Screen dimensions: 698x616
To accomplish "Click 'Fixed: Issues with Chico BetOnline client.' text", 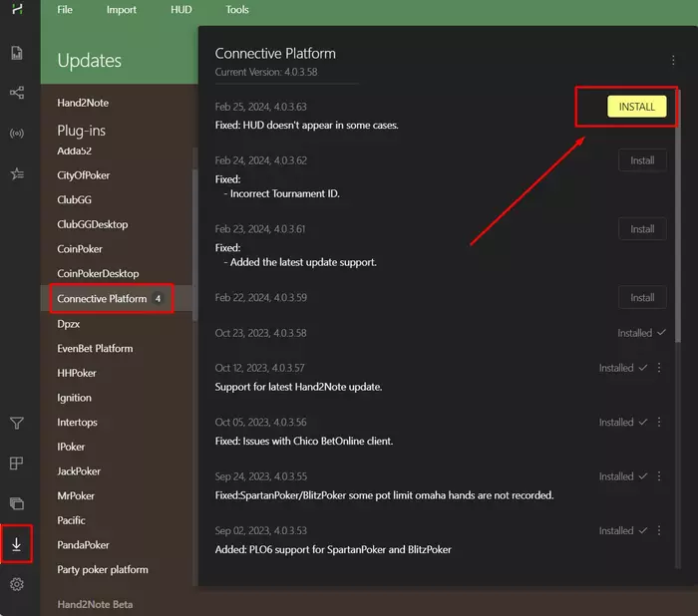I will point(304,442).
